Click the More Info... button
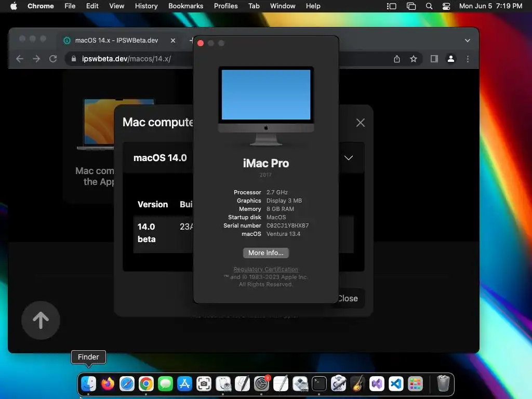Image resolution: width=532 pixels, height=399 pixels. coord(265,253)
